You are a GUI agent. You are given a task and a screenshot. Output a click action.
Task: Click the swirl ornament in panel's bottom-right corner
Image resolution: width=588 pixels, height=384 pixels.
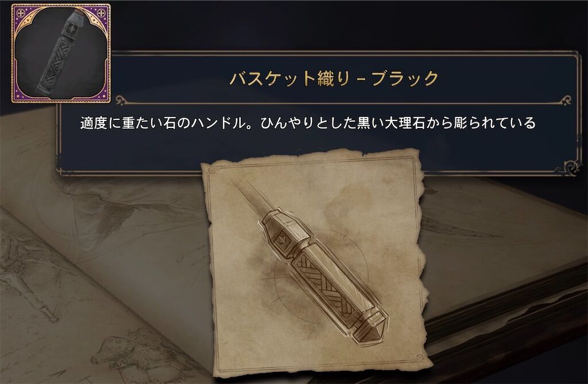pyautogui.click(x=572, y=166)
